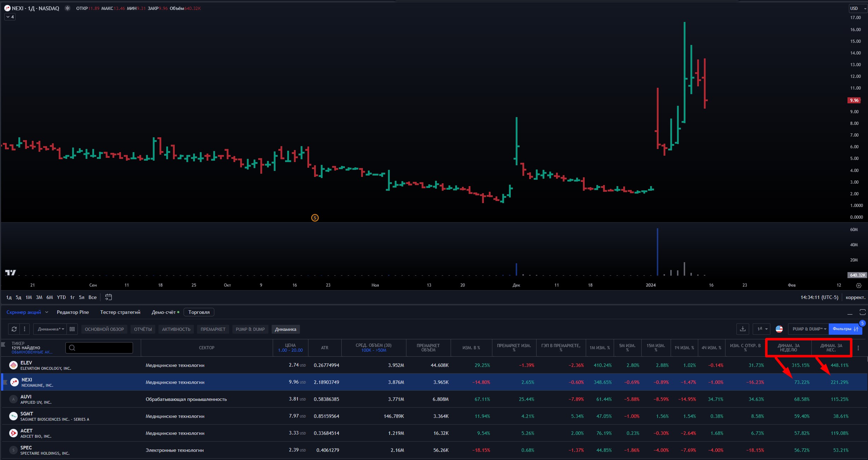Viewport: 868px width, 460px height.
Task: Click the time zone clock 14:34:11 (UTC-5)
Action: [820, 298]
